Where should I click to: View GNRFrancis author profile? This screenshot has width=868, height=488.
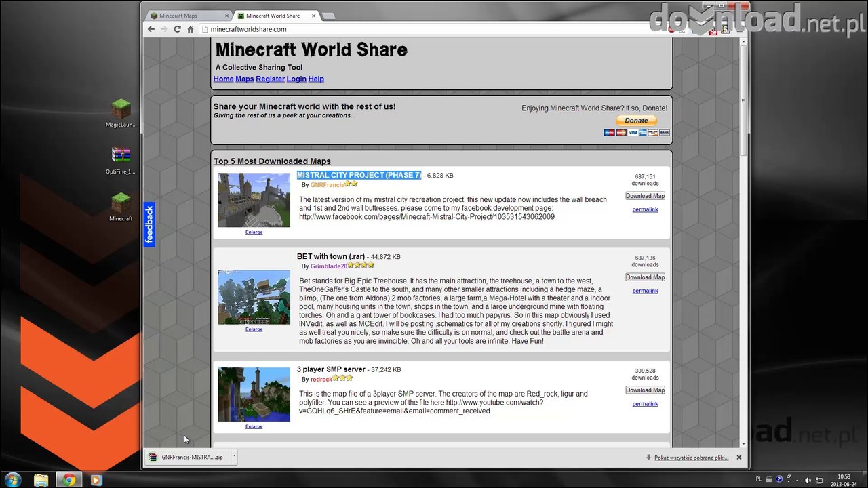[327, 185]
